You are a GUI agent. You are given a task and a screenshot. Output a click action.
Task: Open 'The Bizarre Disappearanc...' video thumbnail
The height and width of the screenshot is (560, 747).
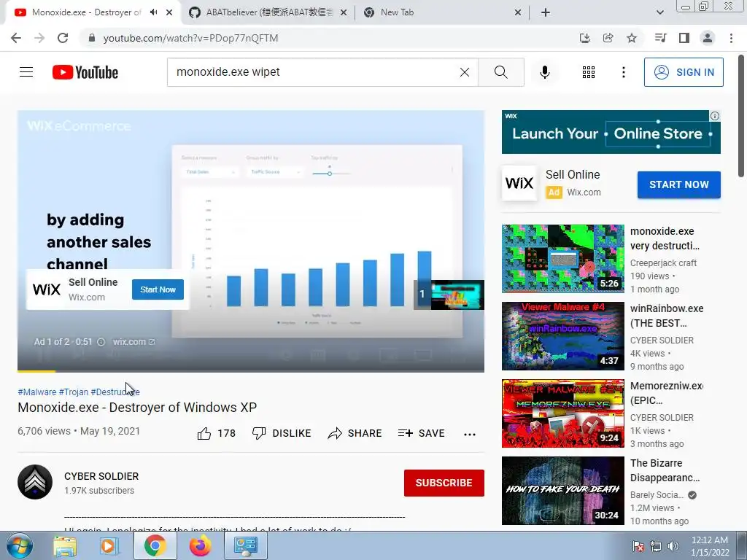click(x=562, y=491)
